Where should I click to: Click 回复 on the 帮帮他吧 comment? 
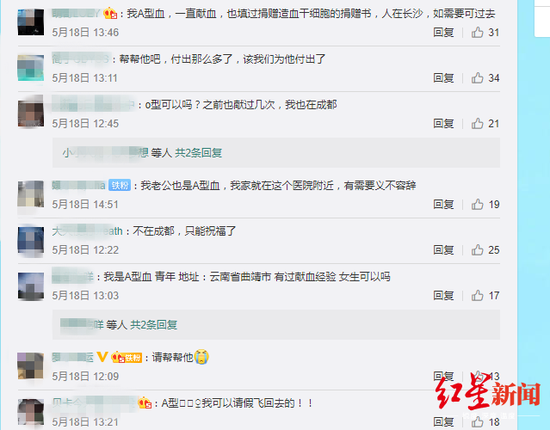pos(443,78)
